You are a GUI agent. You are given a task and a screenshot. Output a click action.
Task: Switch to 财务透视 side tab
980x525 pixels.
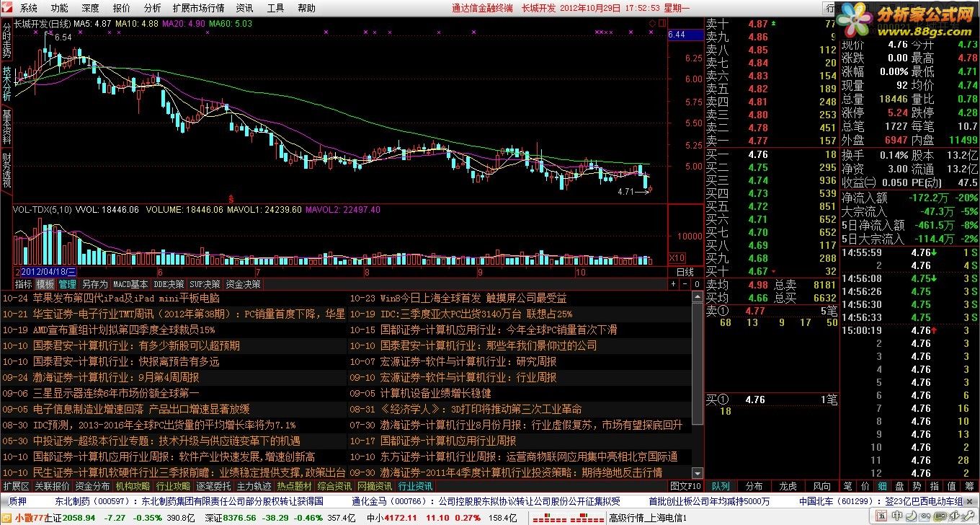[x=6, y=171]
